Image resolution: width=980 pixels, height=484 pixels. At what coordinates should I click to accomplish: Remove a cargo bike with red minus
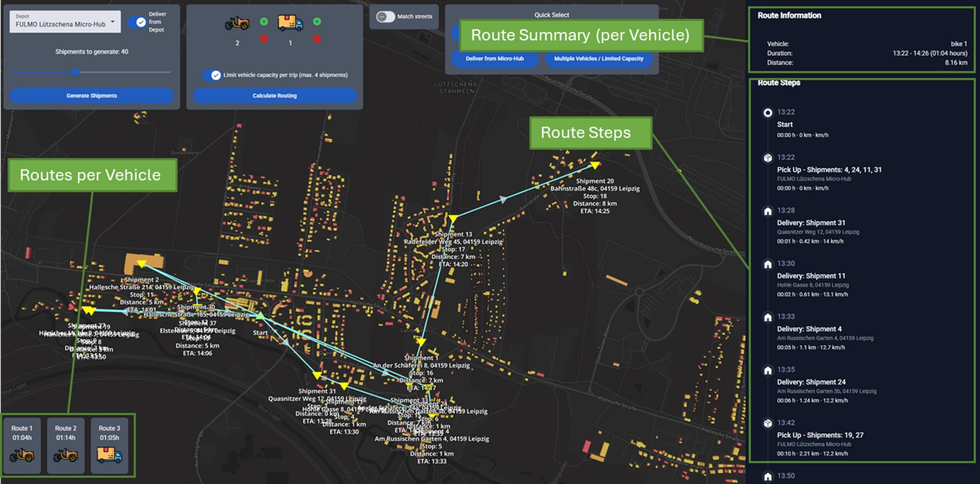264,39
